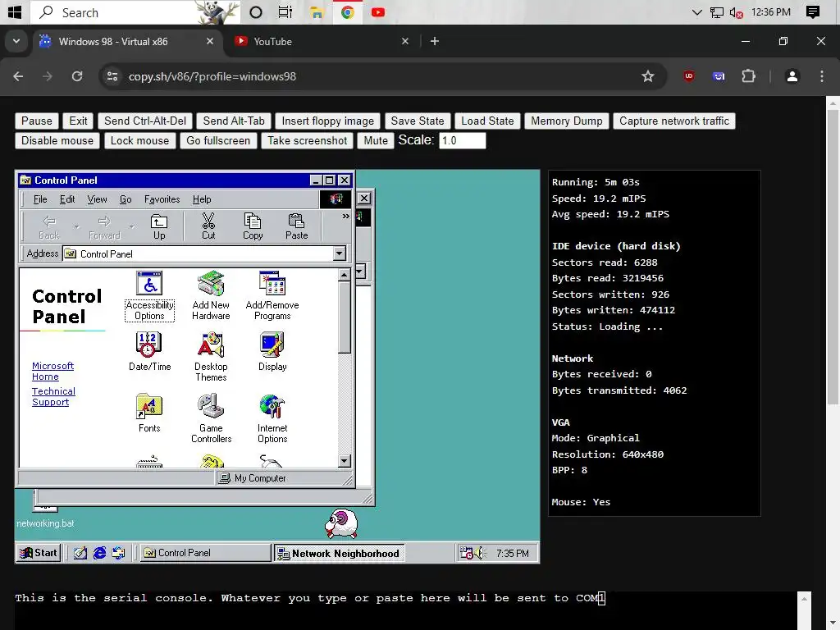This screenshot has width=840, height=630.
Task: Open the Forward history dropdown arrow
Action: [132, 226]
